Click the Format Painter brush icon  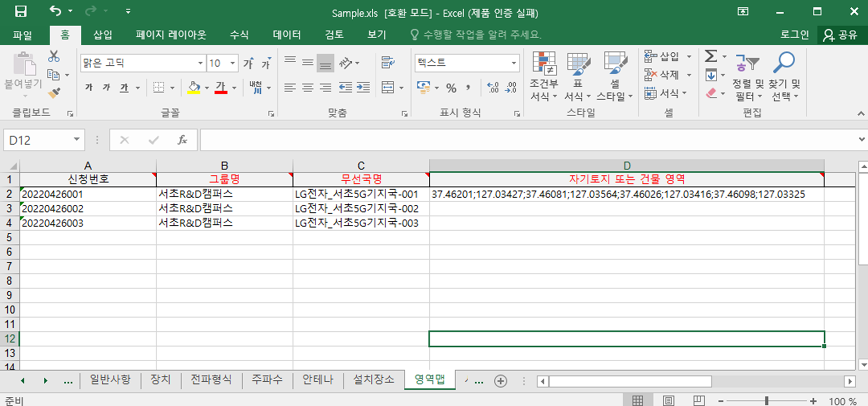54,93
